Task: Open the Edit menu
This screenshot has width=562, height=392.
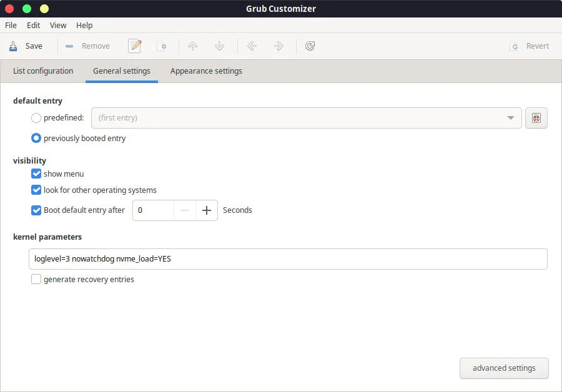Action: click(33, 26)
